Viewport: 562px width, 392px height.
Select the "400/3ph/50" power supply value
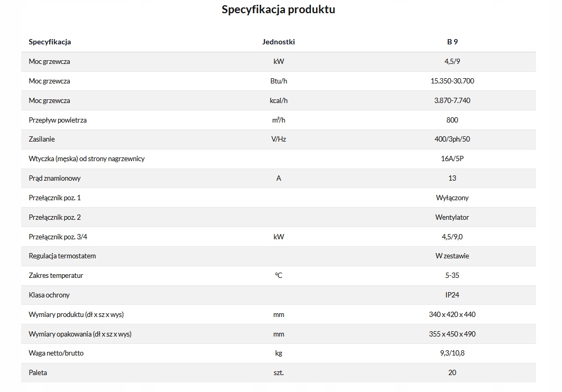click(x=452, y=139)
